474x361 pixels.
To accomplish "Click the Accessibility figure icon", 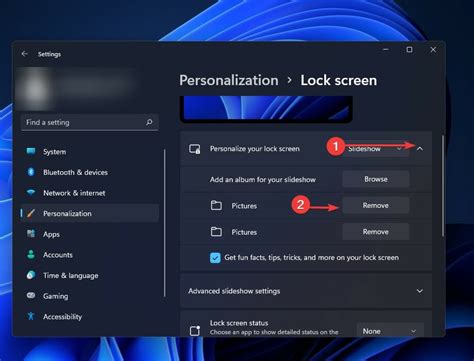I will coord(31,316).
